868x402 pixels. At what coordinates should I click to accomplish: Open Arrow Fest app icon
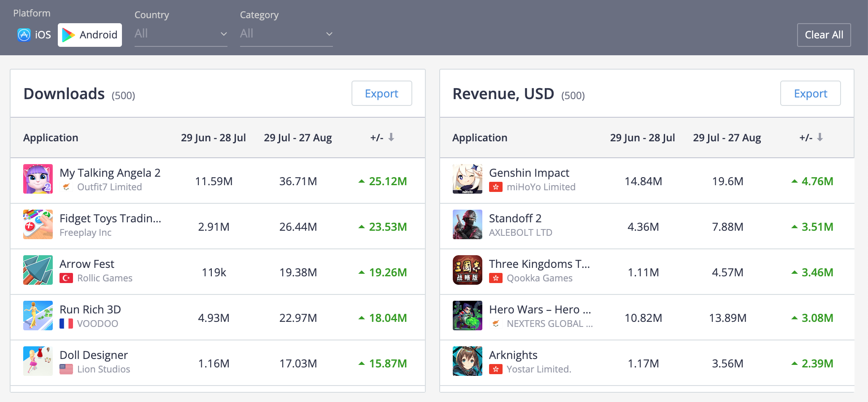38,270
